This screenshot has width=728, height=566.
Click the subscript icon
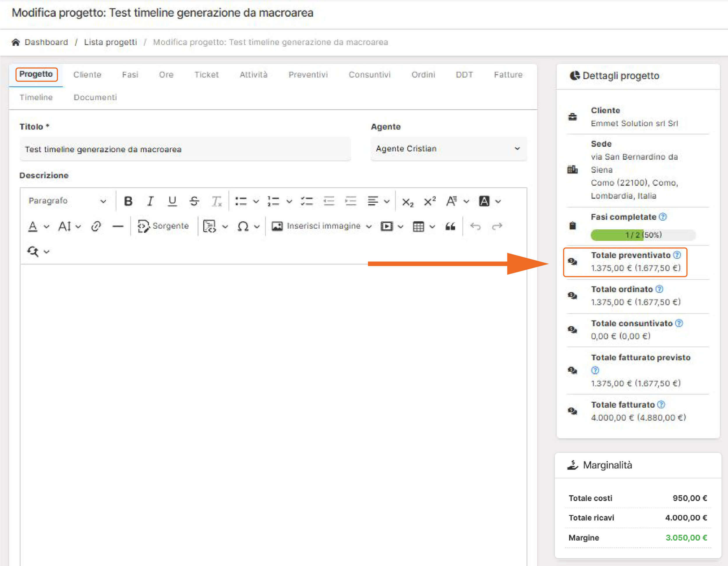407,202
